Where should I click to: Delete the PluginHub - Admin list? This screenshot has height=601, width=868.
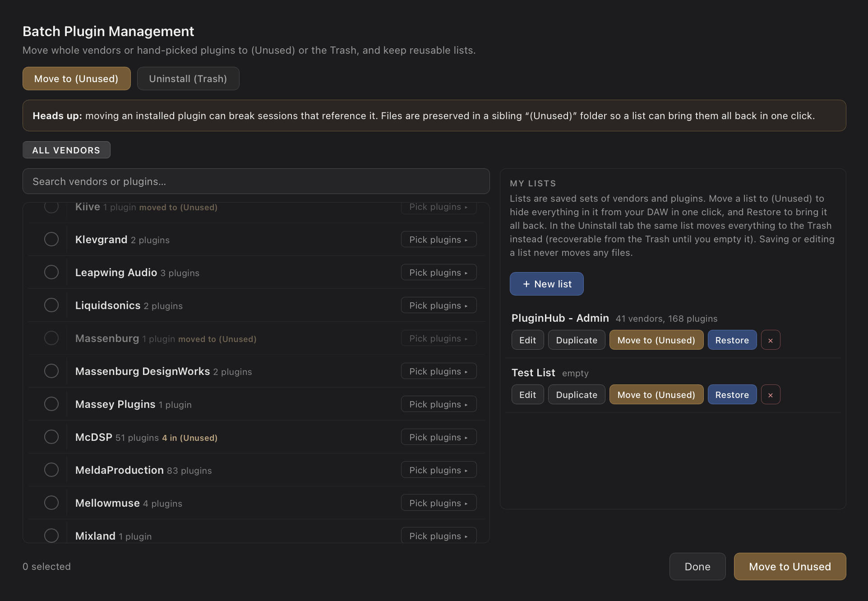click(x=771, y=340)
